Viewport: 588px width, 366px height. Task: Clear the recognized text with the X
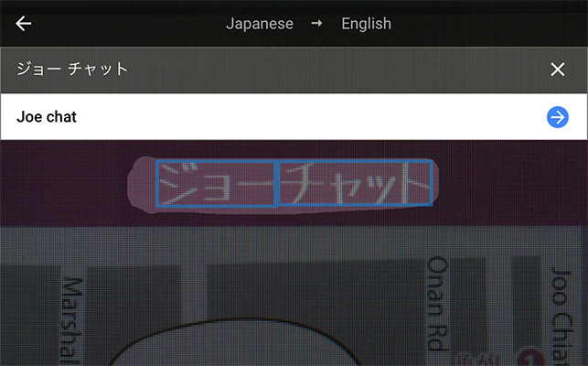558,70
